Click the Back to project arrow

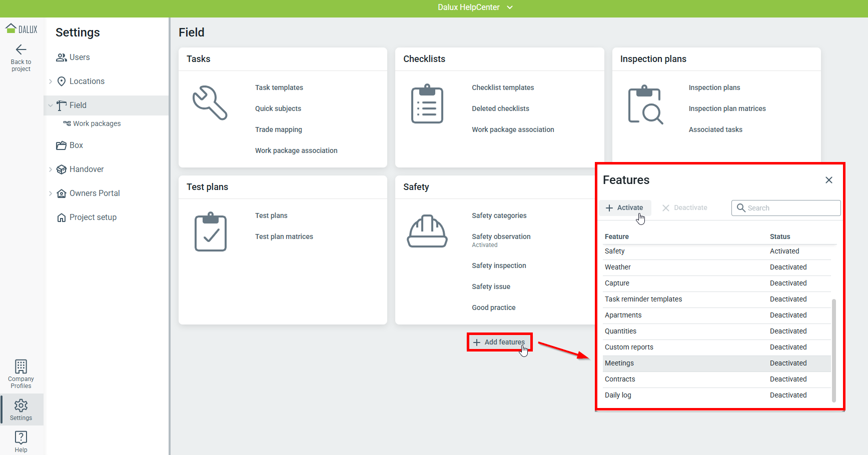tap(21, 49)
